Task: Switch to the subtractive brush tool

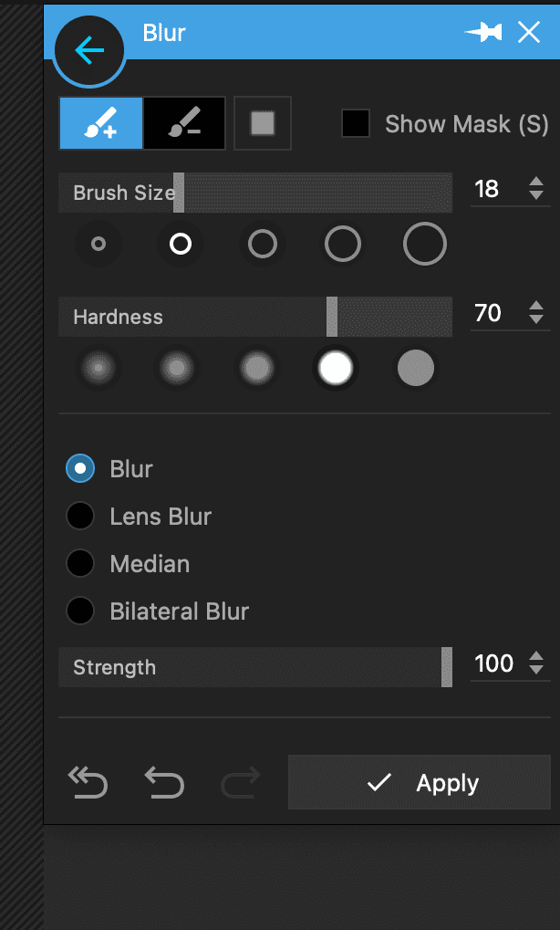Action: tap(181, 123)
